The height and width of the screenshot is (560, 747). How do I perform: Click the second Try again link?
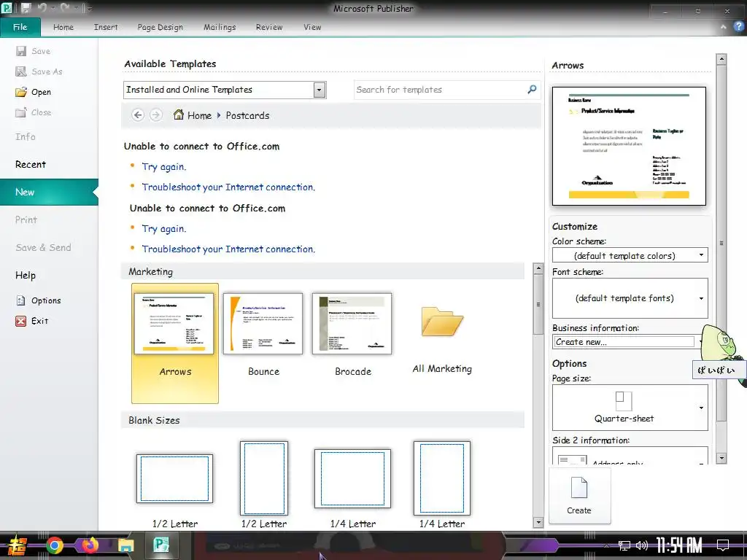coord(164,228)
